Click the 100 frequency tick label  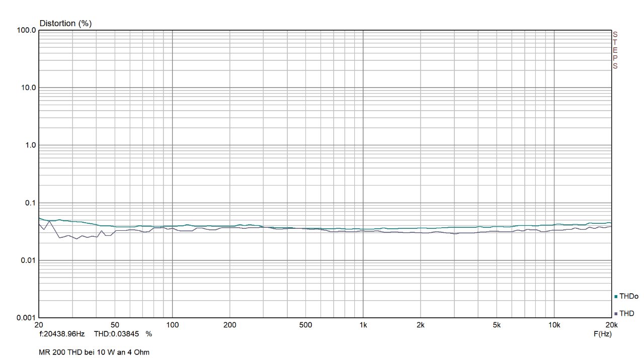tap(173, 325)
